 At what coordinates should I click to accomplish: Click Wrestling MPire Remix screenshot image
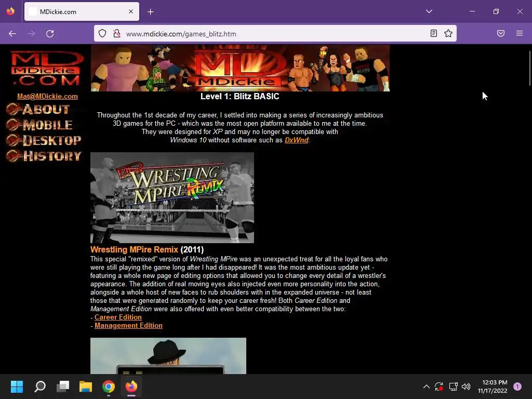172,197
